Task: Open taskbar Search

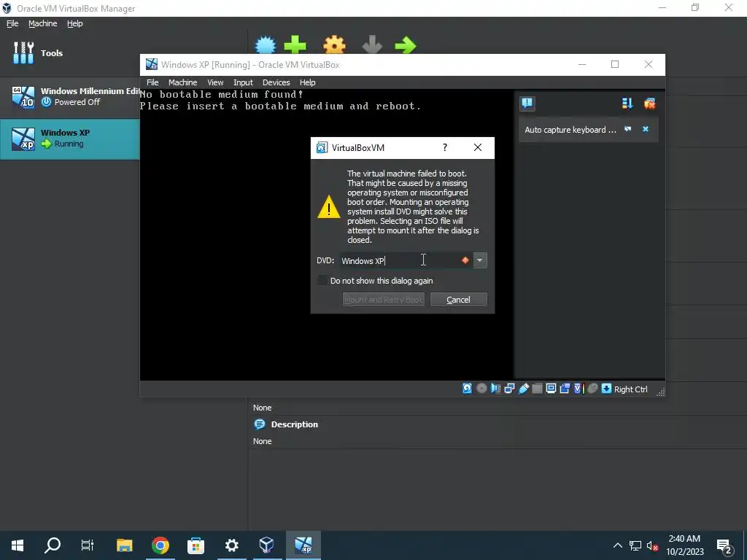Action: tap(53, 545)
